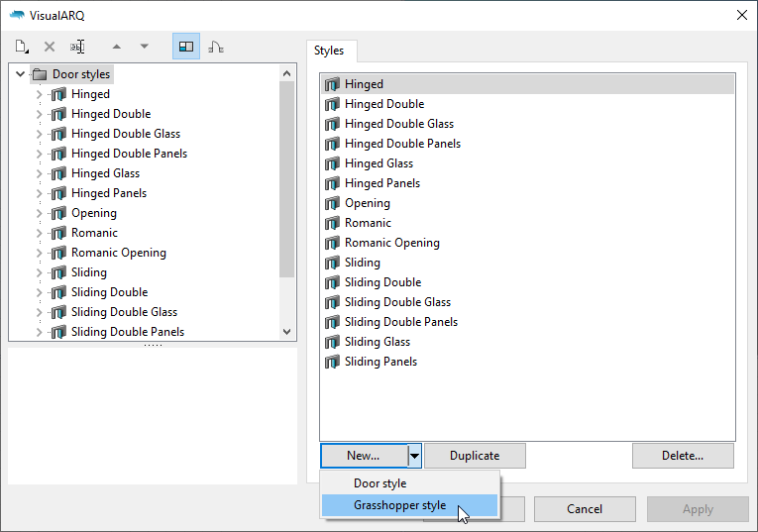Click the tree scrollbar down arrow

tap(286, 332)
